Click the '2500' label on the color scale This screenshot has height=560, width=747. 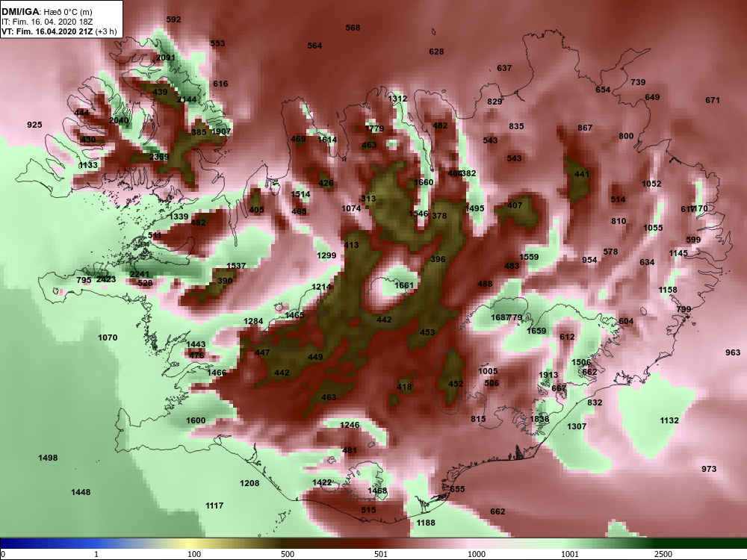tap(663, 554)
